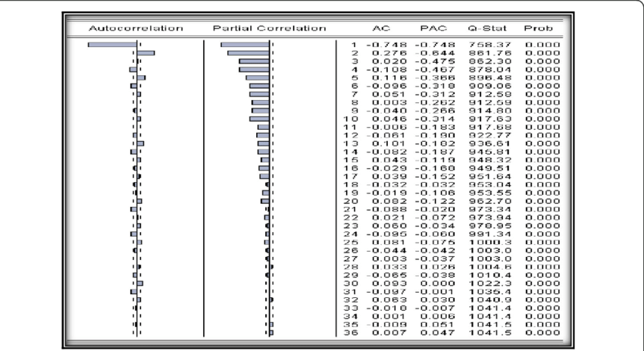644x351 pixels.
Task: Select Q-Stat value 973.34
Action: 490,209
